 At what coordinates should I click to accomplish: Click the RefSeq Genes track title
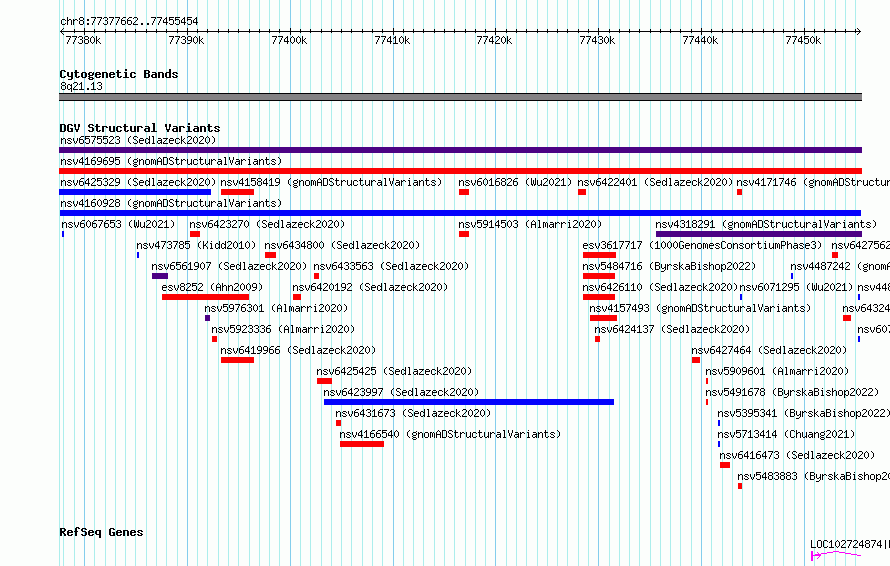pyautogui.click(x=101, y=533)
